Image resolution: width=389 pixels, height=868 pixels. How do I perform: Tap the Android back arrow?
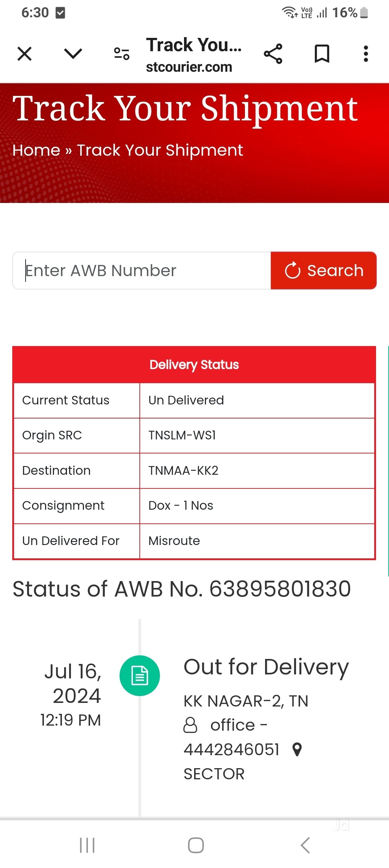305,845
